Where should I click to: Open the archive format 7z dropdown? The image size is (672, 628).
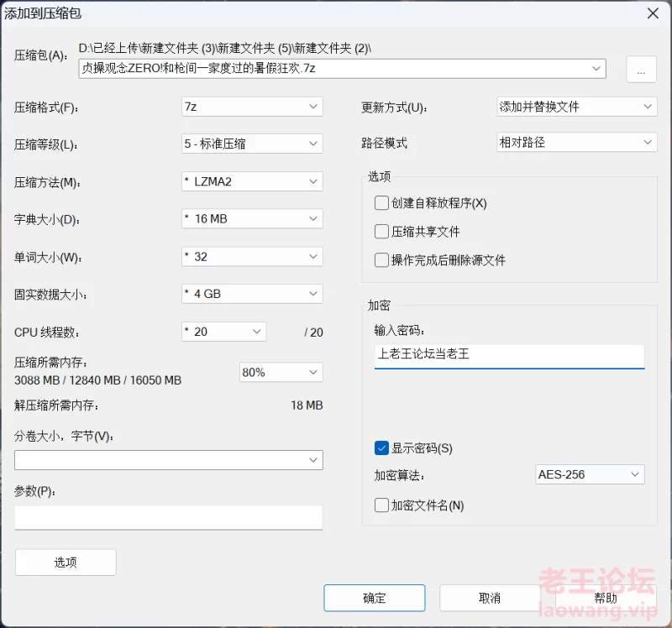click(252, 107)
